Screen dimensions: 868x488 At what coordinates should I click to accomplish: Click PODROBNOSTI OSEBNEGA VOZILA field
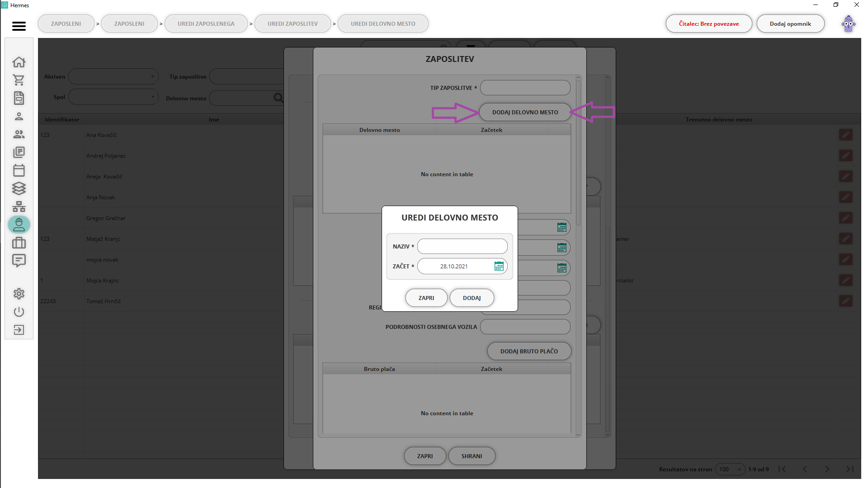tap(525, 327)
